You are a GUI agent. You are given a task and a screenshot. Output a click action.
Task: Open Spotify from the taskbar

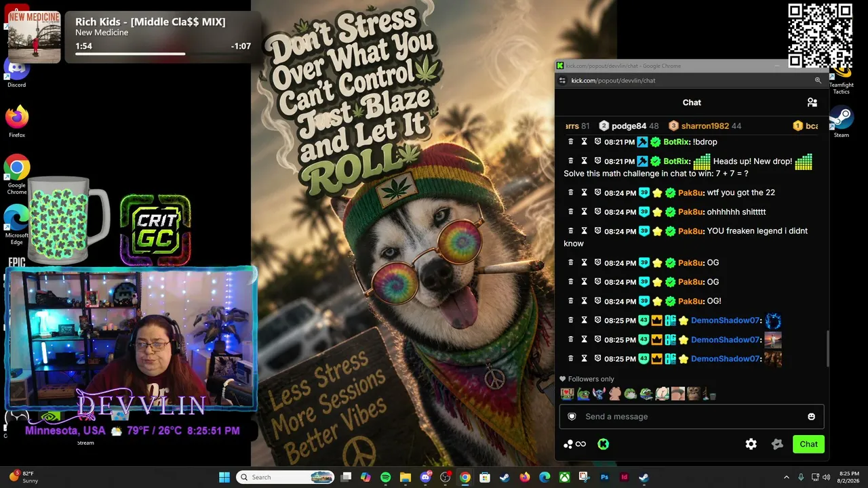pyautogui.click(x=385, y=477)
